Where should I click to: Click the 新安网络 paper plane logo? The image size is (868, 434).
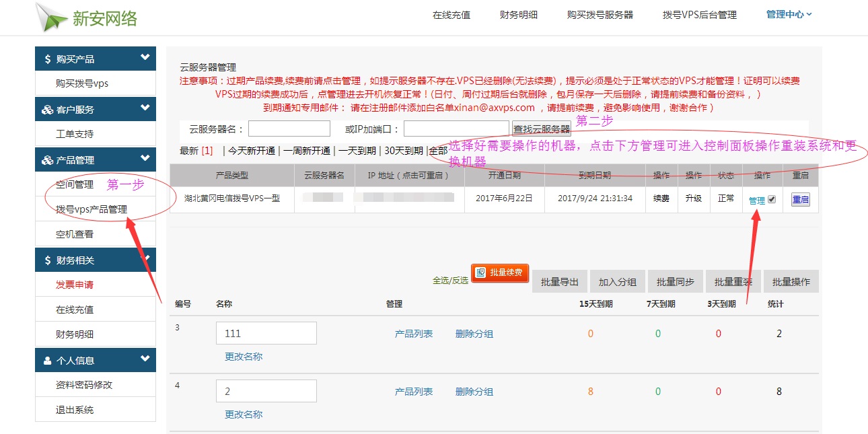[51, 17]
